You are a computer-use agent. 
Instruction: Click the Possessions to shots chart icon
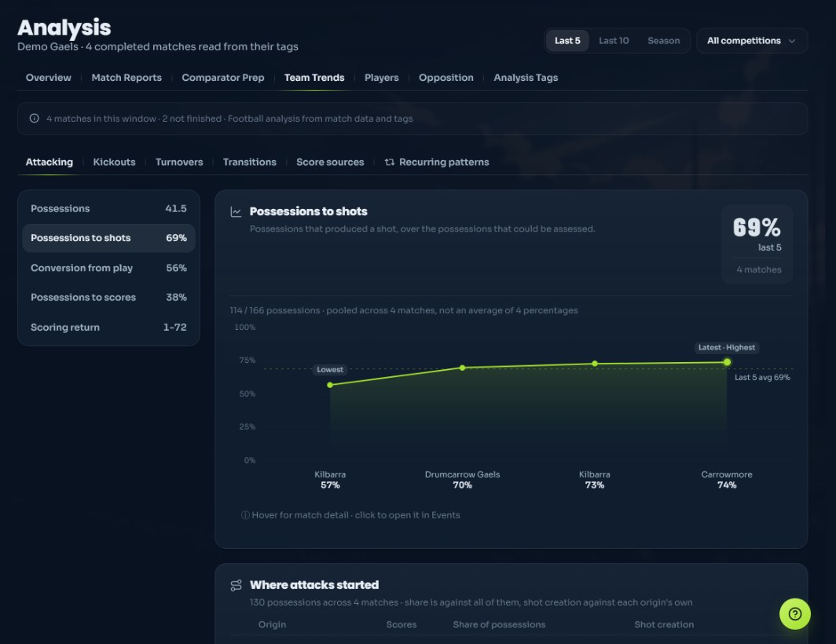pos(236,211)
